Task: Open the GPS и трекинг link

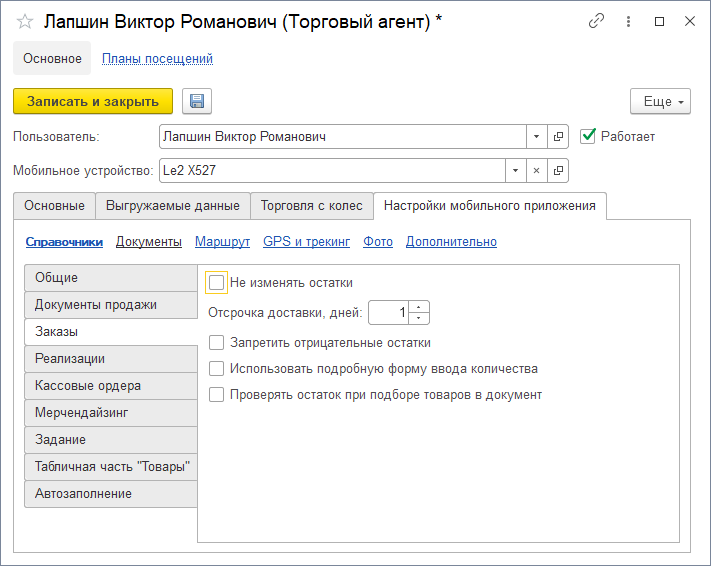Action: coord(307,242)
